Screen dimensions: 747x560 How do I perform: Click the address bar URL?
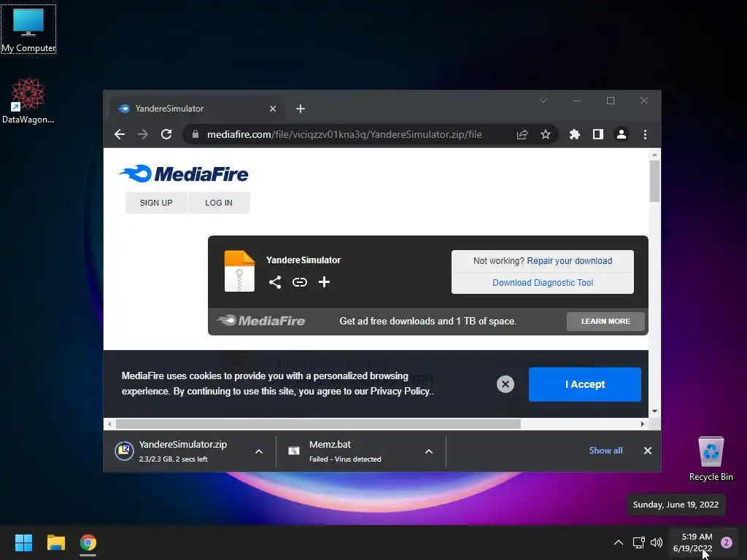click(344, 134)
